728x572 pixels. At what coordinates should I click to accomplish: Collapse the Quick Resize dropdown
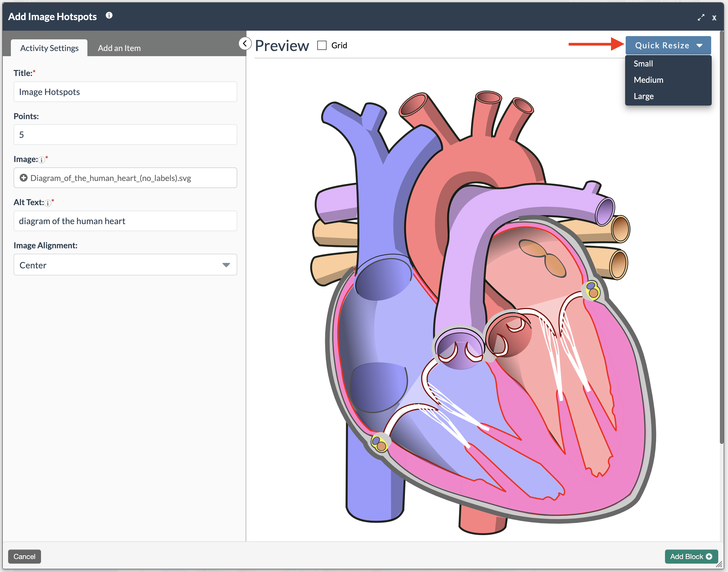[668, 45]
